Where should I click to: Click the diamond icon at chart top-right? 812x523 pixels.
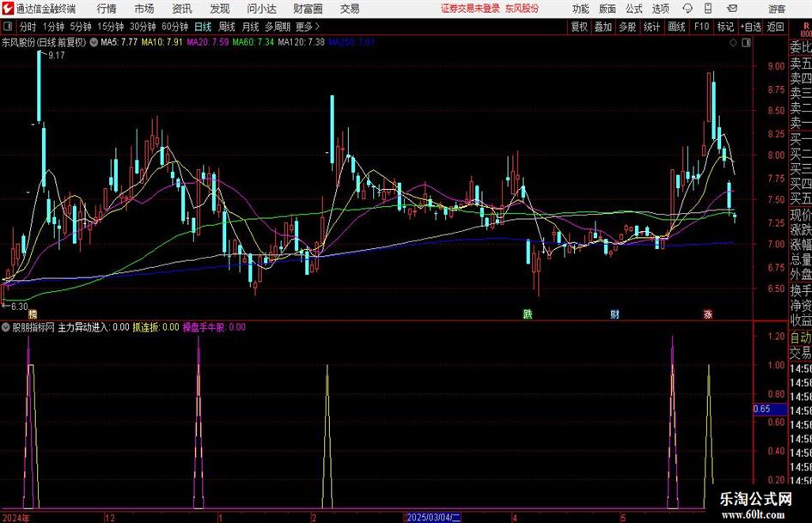[x=733, y=43]
